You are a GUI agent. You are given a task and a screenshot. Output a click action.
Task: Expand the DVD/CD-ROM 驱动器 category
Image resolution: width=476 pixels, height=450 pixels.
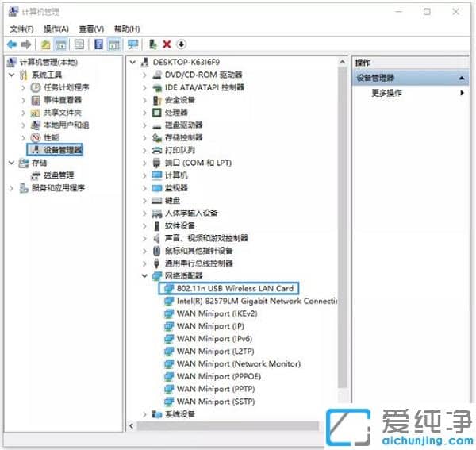point(144,75)
